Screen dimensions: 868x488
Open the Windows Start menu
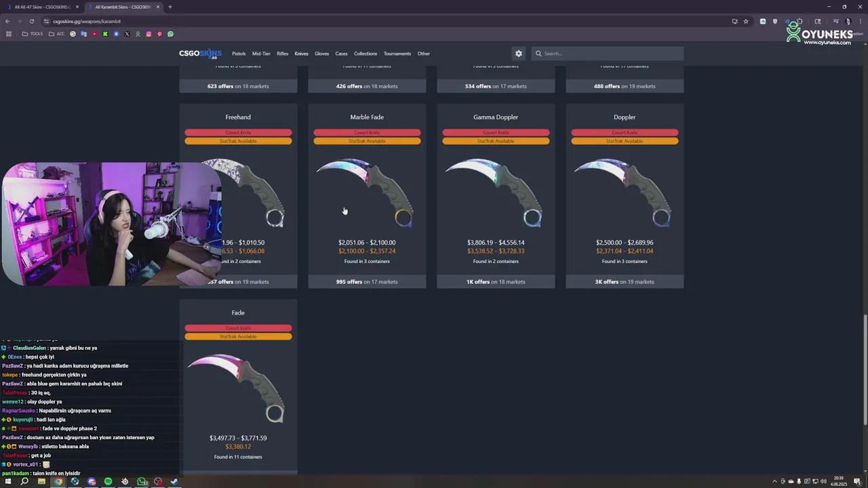pyautogui.click(x=8, y=482)
